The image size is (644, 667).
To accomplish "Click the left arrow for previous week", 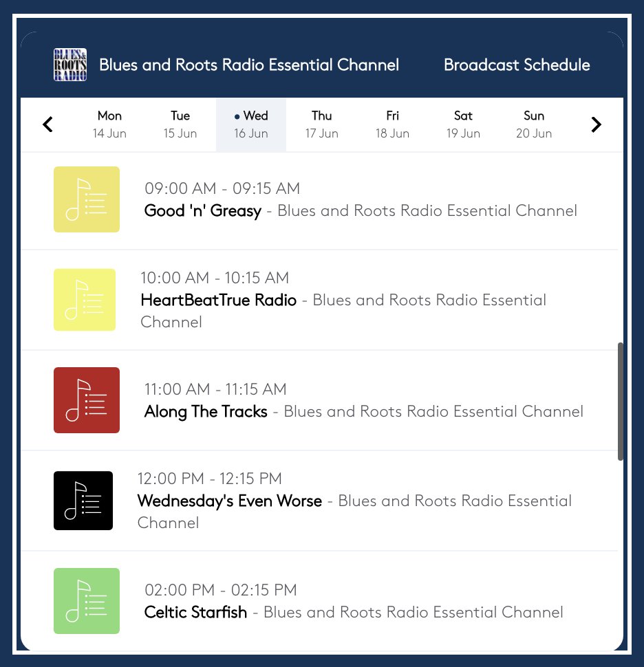I will coord(47,124).
